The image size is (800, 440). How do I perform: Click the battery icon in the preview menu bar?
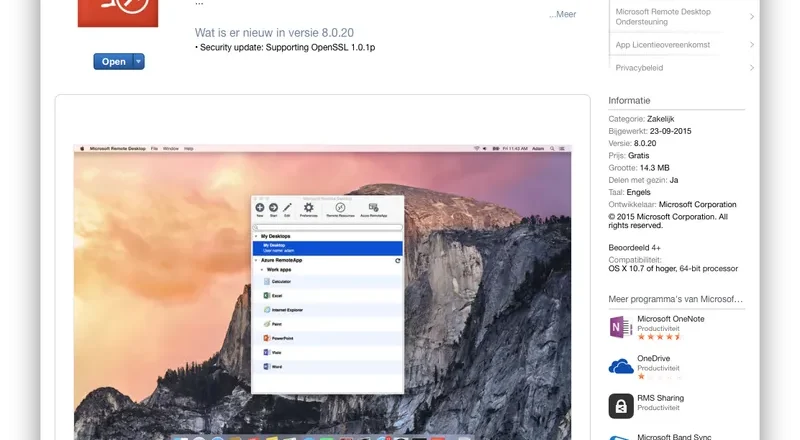(x=495, y=149)
